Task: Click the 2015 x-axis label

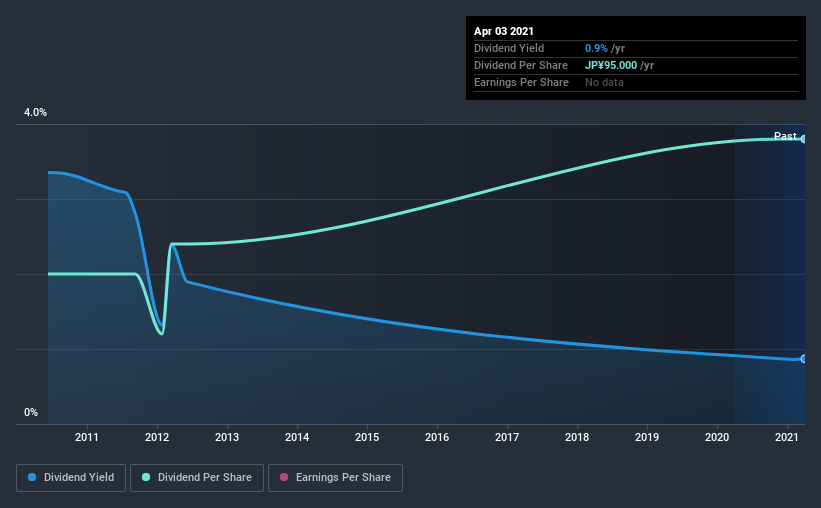Action: [x=367, y=437]
